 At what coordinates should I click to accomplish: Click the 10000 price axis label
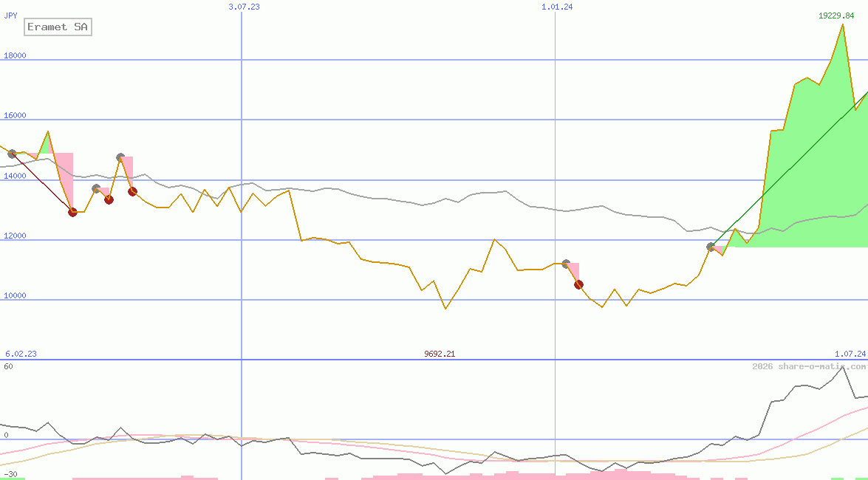coord(15,295)
